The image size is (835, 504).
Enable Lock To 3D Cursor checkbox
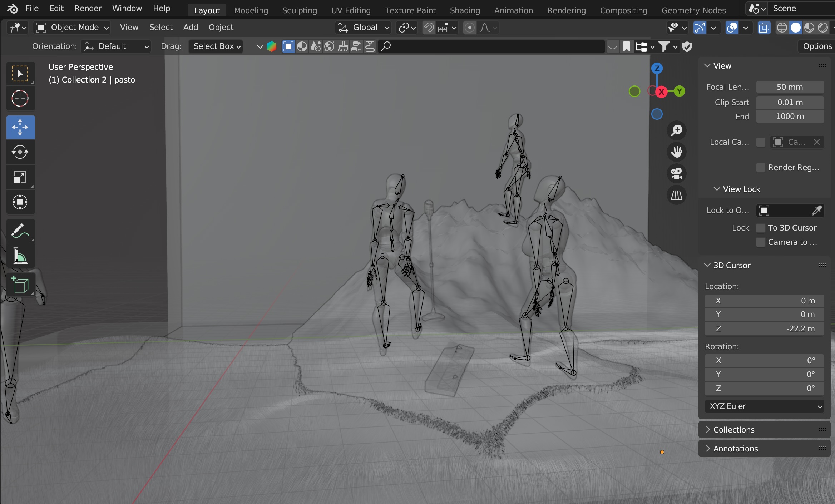761,228
